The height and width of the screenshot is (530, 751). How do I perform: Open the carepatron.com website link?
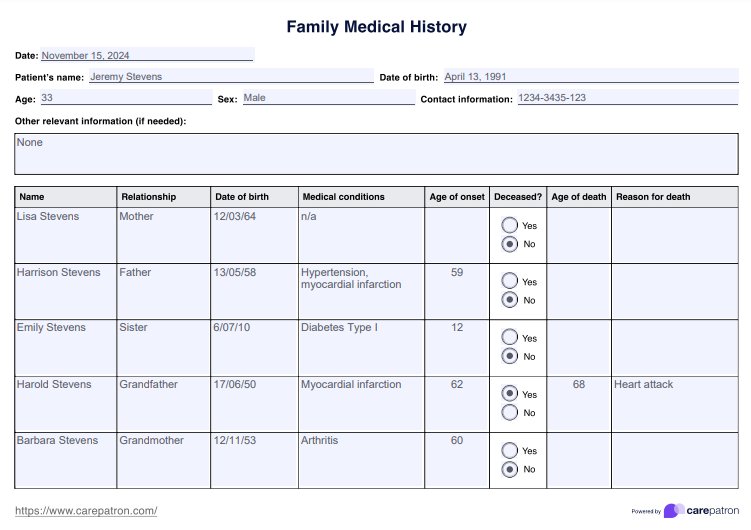pos(86,511)
